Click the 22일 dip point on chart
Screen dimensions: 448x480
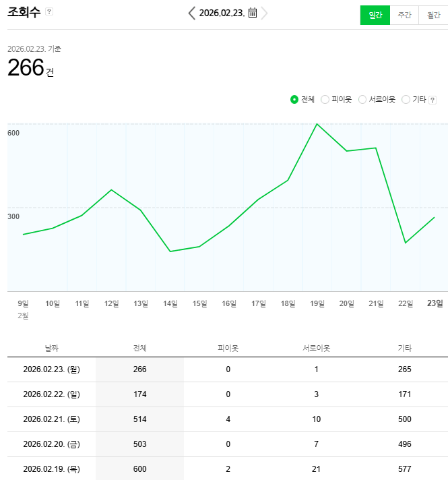tap(406, 243)
